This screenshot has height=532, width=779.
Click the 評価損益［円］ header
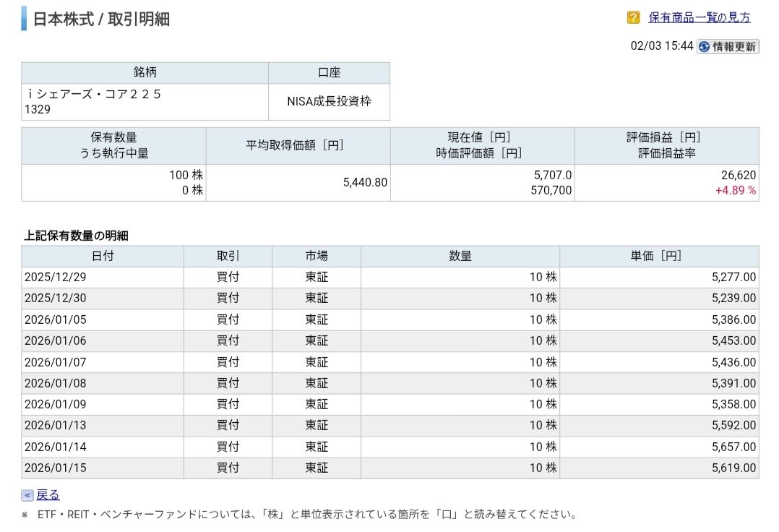[663, 137]
